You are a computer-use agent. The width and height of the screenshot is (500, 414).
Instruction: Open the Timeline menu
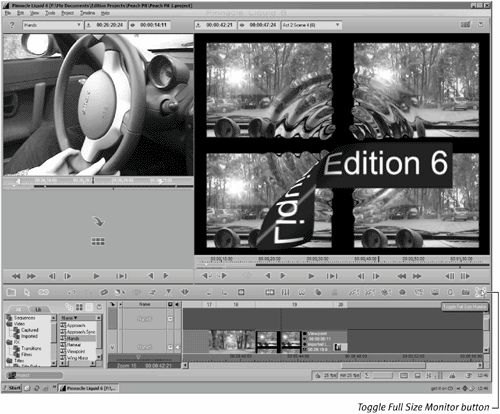coord(87,13)
